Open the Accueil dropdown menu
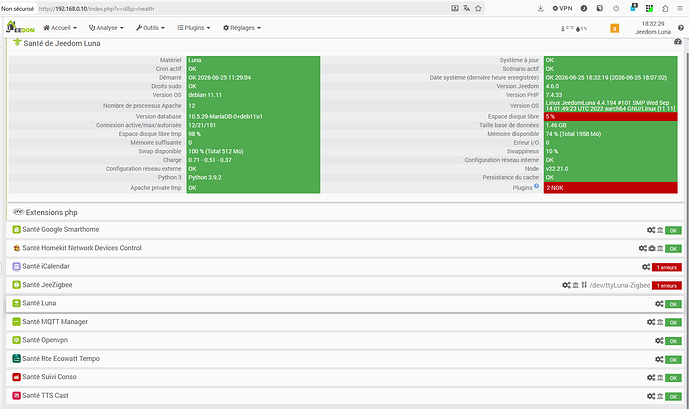 (60, 28)
